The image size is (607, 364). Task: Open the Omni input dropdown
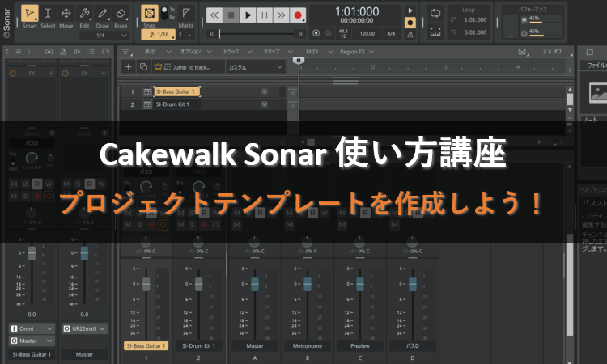click(32, 328)
